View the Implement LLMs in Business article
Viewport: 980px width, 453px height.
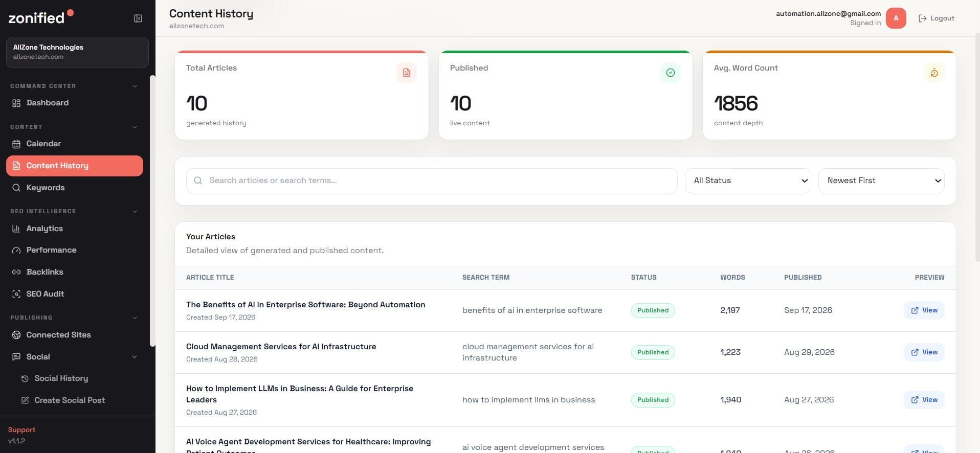coord(924,400)
